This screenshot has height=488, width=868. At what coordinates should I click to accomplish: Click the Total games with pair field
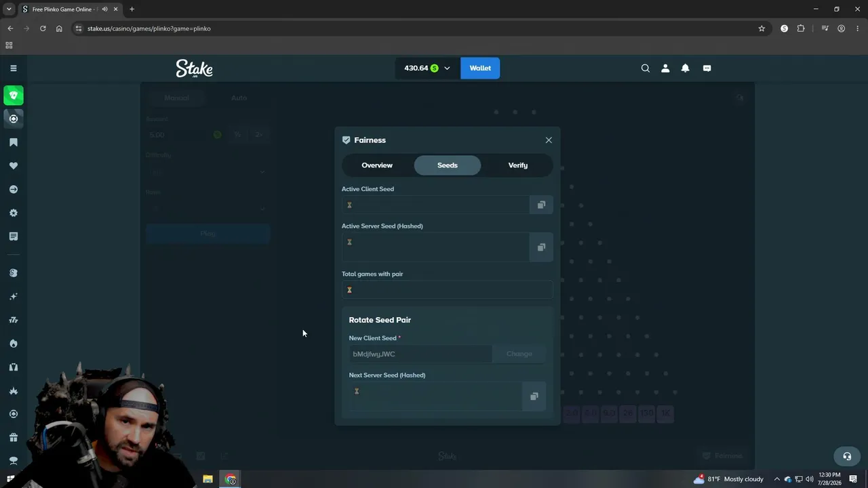pyautogui.click(x=448, y=290)
